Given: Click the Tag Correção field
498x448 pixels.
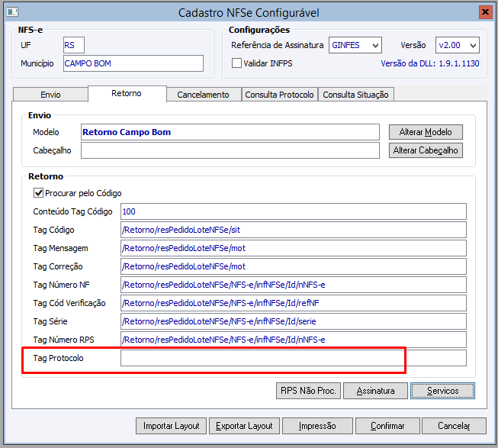Looking at the screenshot, I should coord(294,266).
